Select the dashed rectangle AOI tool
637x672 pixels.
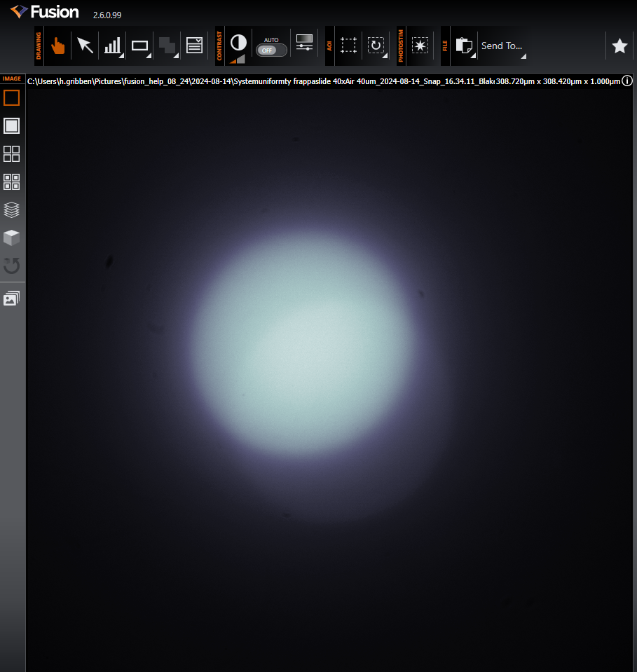click(x=348, y=46)
